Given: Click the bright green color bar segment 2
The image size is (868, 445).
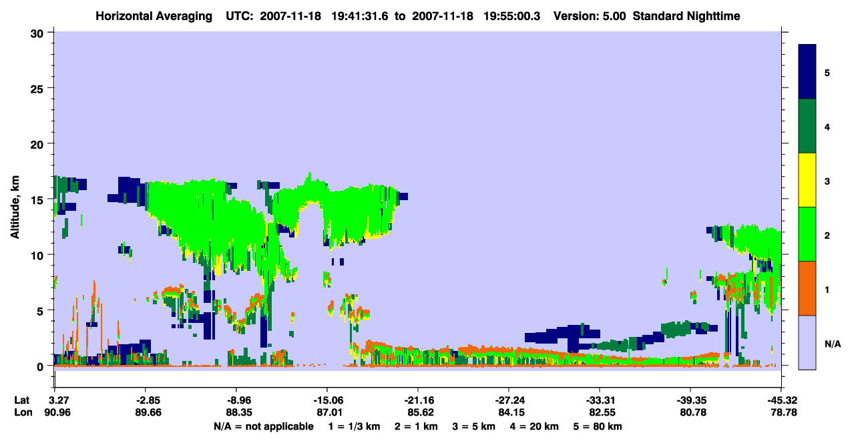Looking at the screenshot, I should point(807,234).
